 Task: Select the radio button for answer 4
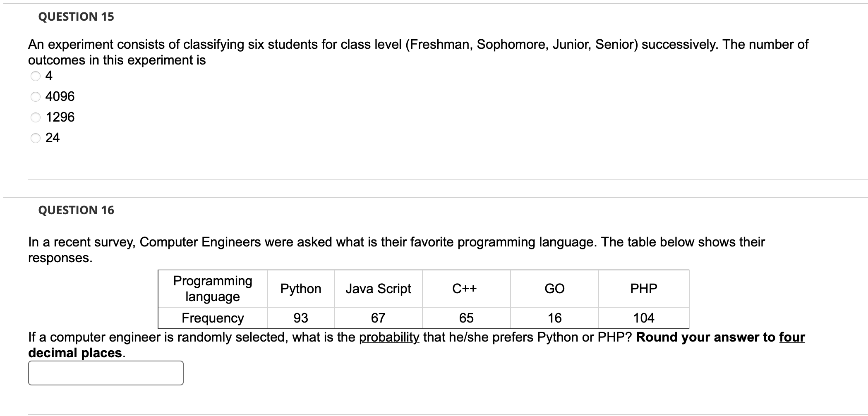point(36,76)
